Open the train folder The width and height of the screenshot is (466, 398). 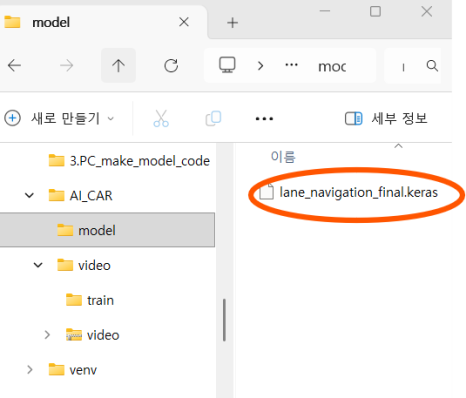(x=90, y=300)
